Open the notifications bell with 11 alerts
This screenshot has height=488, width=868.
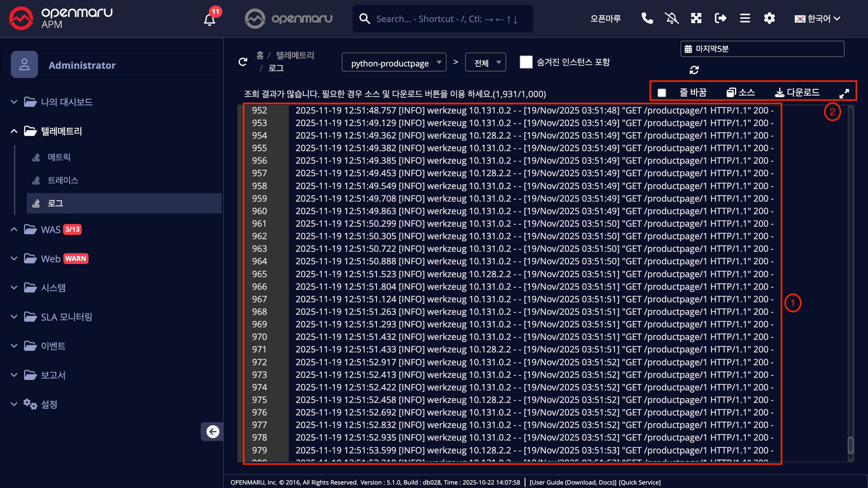point(210,19)
